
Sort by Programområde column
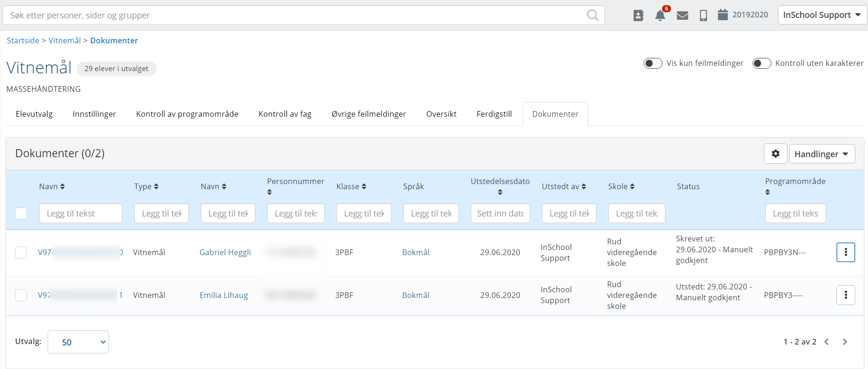coord(768,192)
